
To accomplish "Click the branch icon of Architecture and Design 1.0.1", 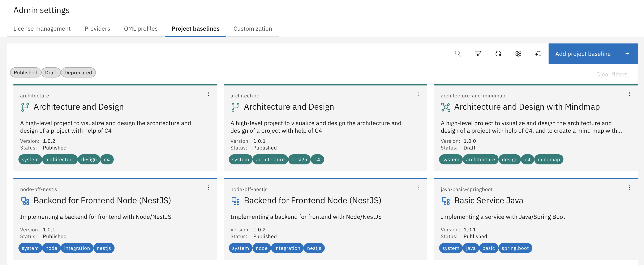I will (235, 107).
